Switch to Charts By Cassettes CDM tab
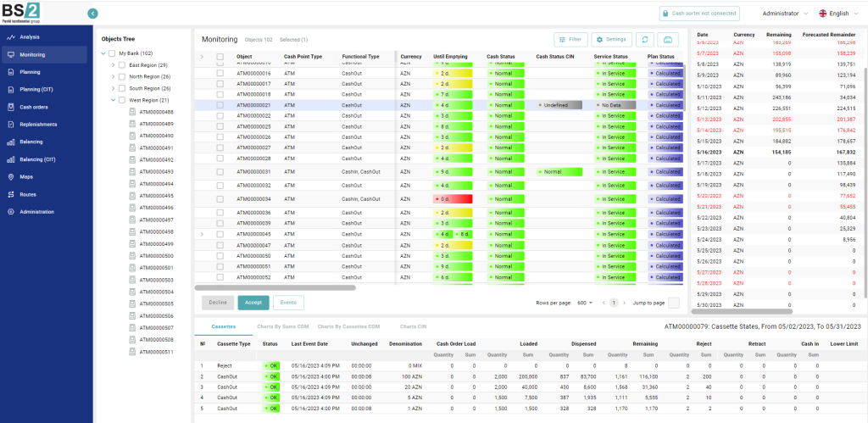This screenshot has width=868, height=423. [348, 326]
